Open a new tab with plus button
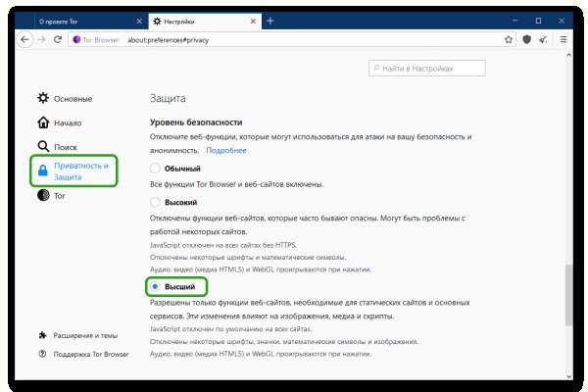 [269, 21]
